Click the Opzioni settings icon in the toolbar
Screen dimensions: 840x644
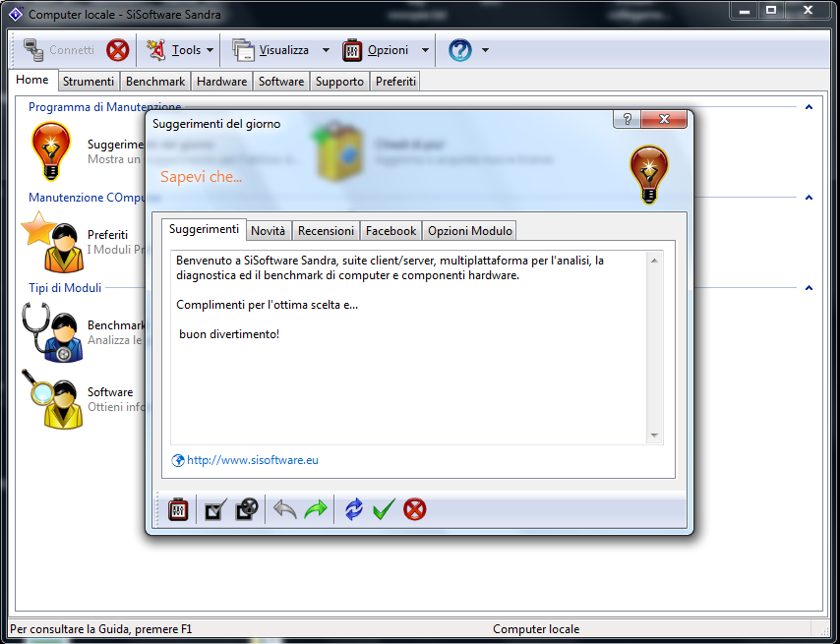pos(352,50)
